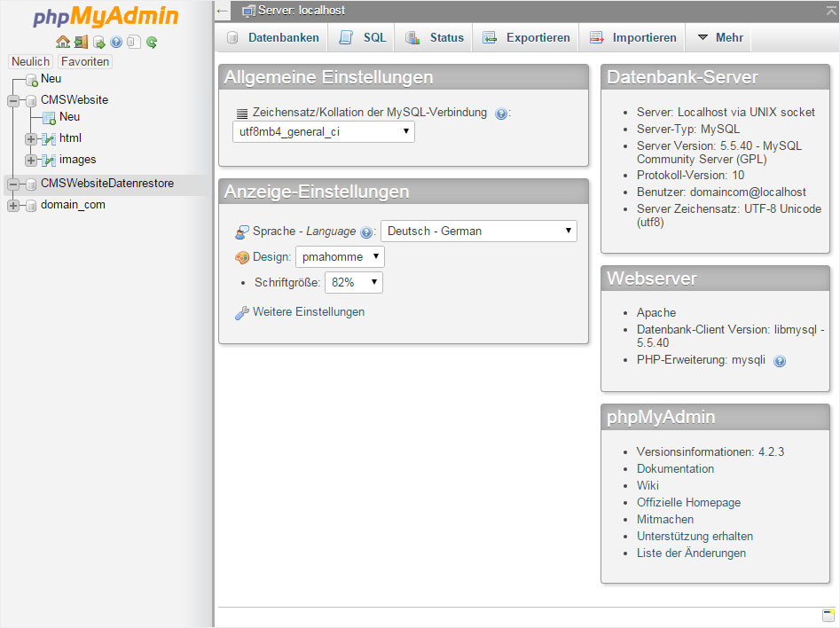Screen dimensions: 840x628
Task: Collapse the CMSWebsiteDatenrestore tree node
Action: point(13,184)
